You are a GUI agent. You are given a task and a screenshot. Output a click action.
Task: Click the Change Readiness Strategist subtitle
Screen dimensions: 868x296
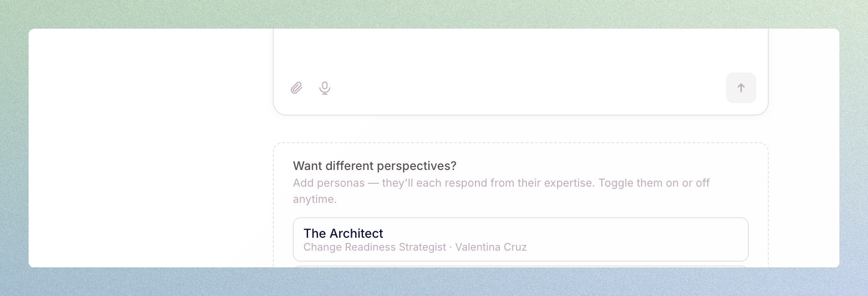pyautogui.click(x=374, y=247)
